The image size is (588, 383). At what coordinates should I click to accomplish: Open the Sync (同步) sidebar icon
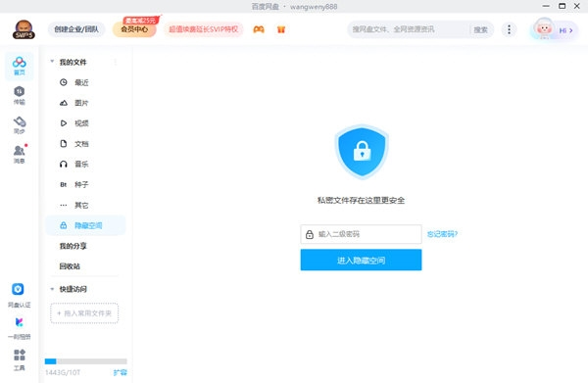(20, 125)
